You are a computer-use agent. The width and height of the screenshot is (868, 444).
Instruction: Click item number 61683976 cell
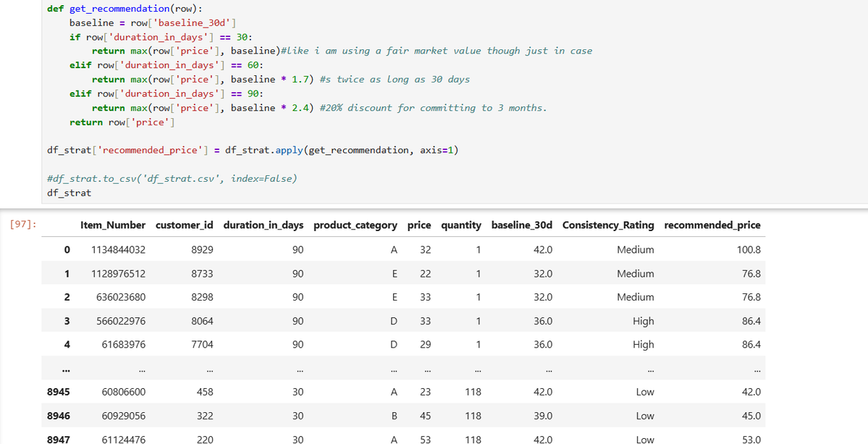(x=124, y=344)
